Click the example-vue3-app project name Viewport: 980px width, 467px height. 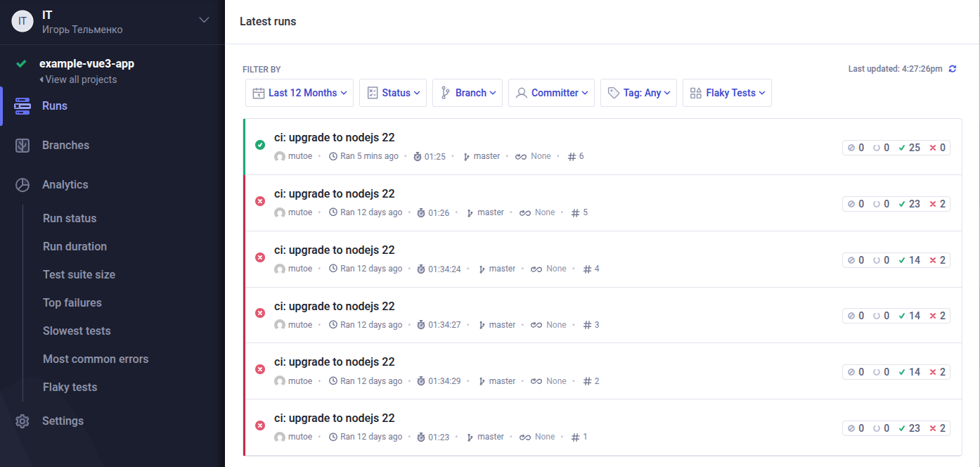(x=86, y=64)
